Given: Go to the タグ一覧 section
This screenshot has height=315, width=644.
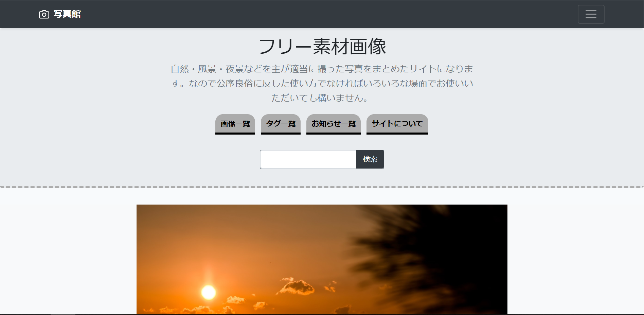Looking at the screenshot, I should [x=280, y=124].
